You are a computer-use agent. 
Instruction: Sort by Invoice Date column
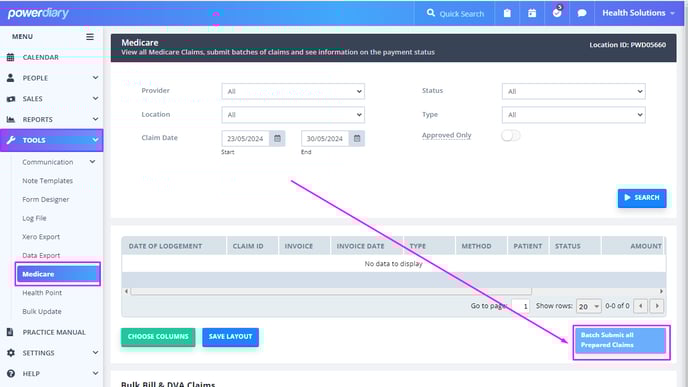pyautogui.click(x=367, y=246)
